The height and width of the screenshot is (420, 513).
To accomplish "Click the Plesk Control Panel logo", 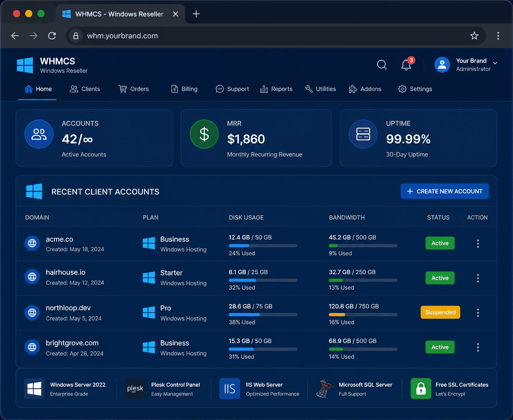I will tap(135, 389).
